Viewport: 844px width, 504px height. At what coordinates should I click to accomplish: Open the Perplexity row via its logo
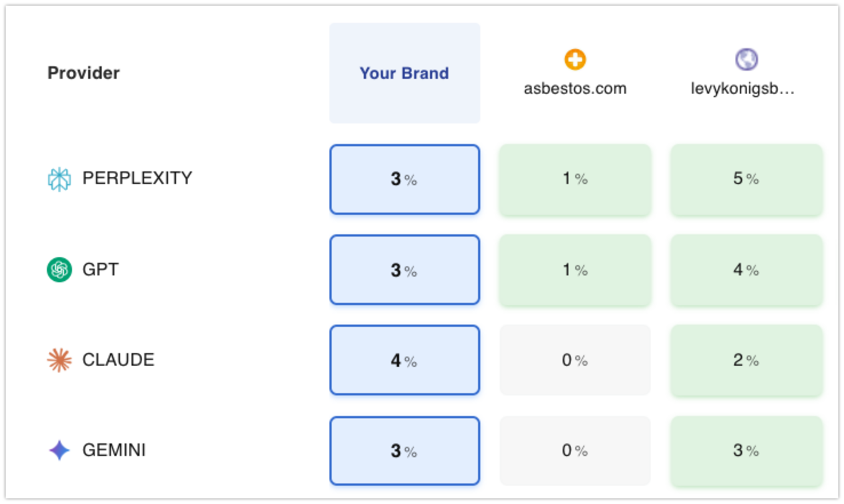coord(60,178)
